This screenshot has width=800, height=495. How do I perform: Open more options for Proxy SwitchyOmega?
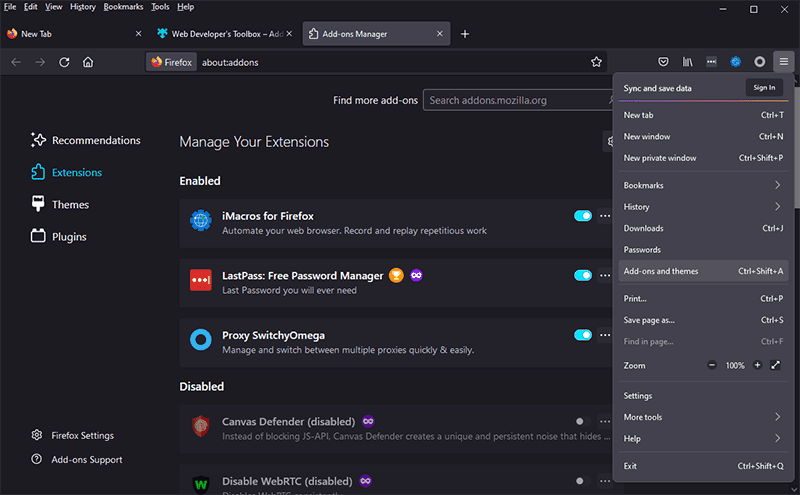tap(605, 335)
